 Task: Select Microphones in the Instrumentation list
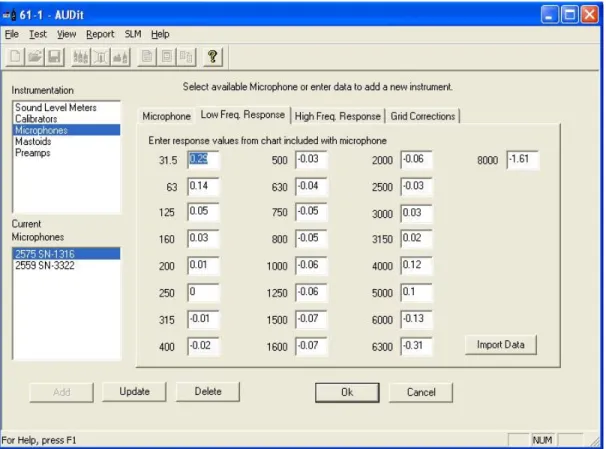pyautogui.click(x=66, y=130)
